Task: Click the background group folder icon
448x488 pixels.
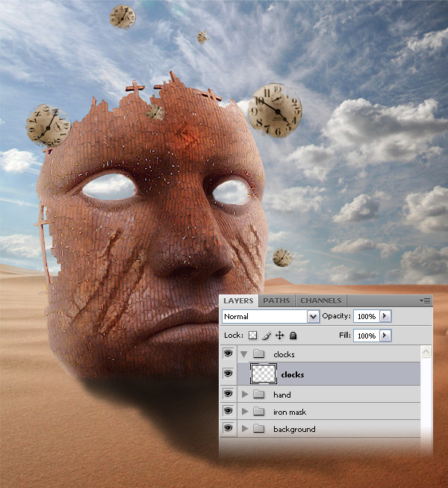Action: click(x=258, y=428)
